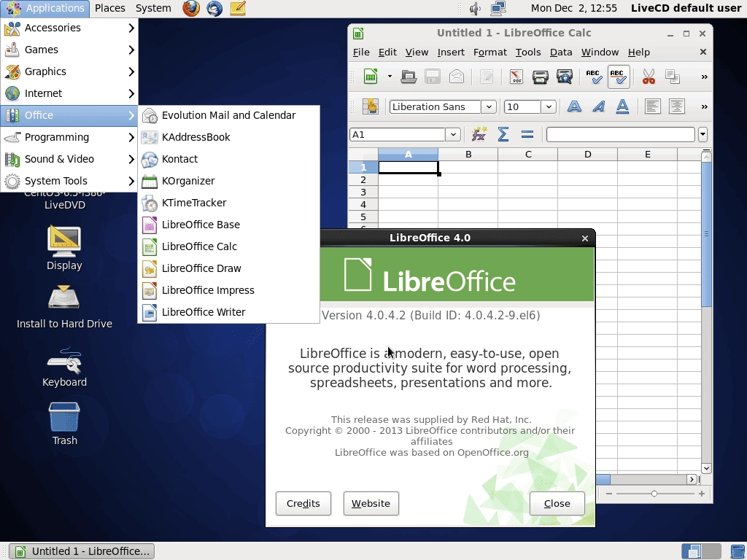Launch Firefox from the top panel
Viewport: 747px width, 560px height.
point(191,8)
